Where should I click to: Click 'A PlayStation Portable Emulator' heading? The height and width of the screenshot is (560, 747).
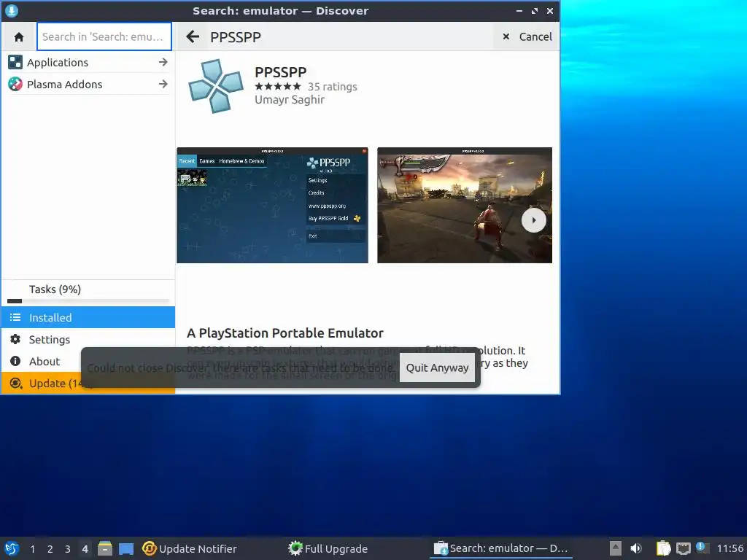(x=285, y=332)
